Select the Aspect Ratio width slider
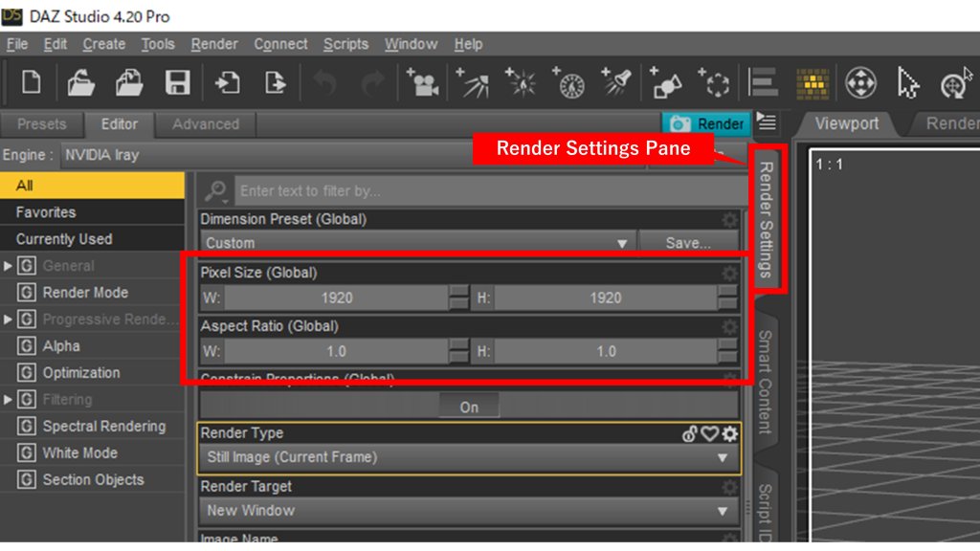This screenshot has width=980, height=551. coord(336,352)
